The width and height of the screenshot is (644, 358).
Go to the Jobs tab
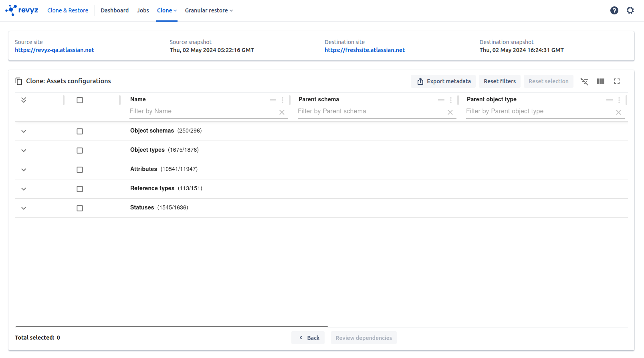tap(143, 10)
